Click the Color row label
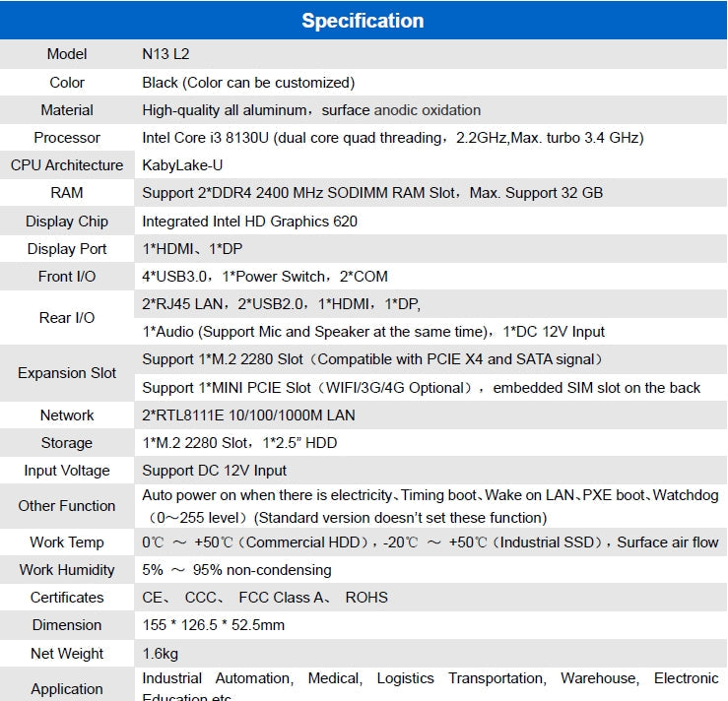This screenshot has width=728, height=701. [x=67, y=83]
